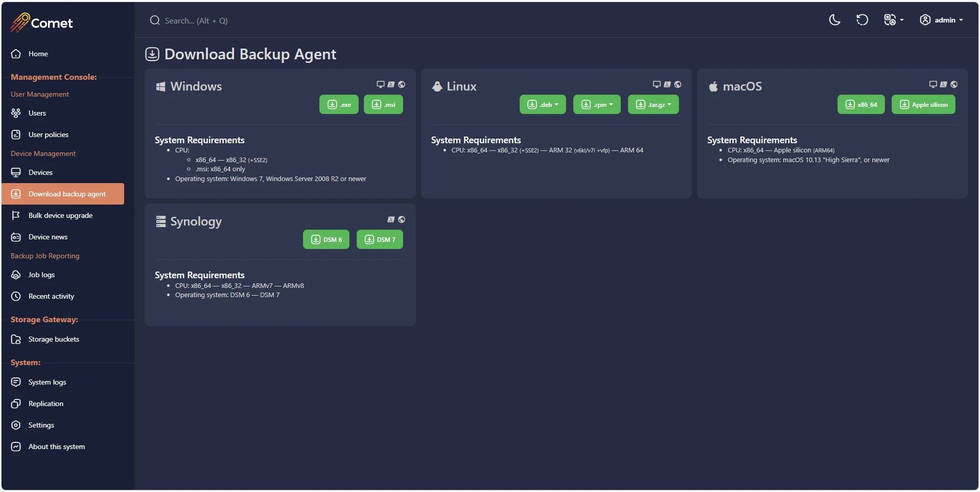Expand the Linux .deb download dropdown

pos(543,104)
